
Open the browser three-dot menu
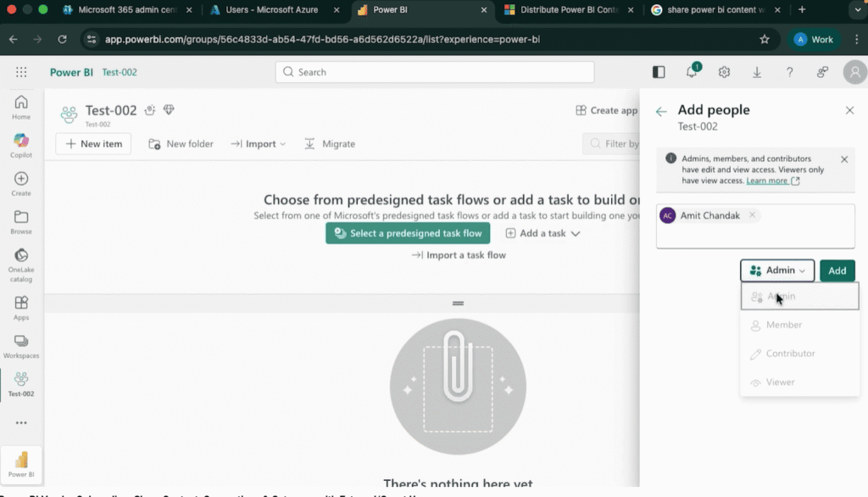[x=856, y=39]
